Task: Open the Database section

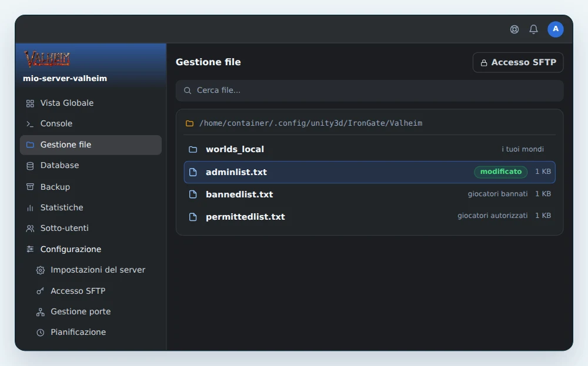Action: click(x=91, y=165)
